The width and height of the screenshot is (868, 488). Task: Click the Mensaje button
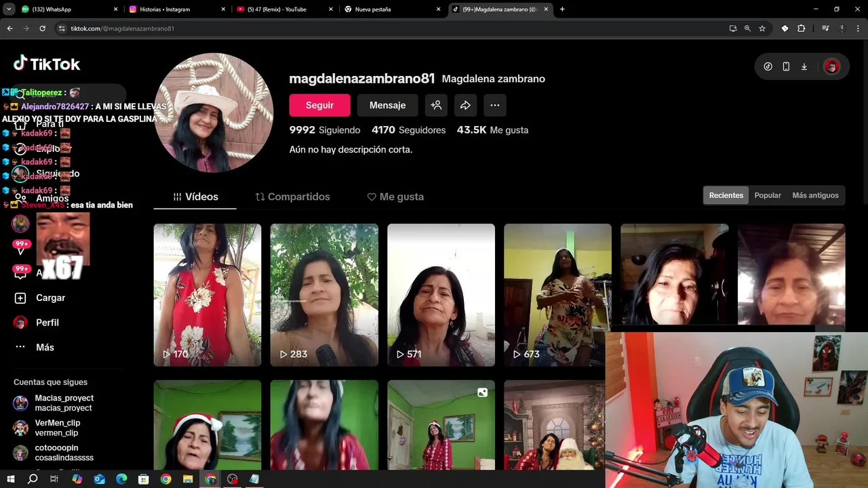pos(387,105)
